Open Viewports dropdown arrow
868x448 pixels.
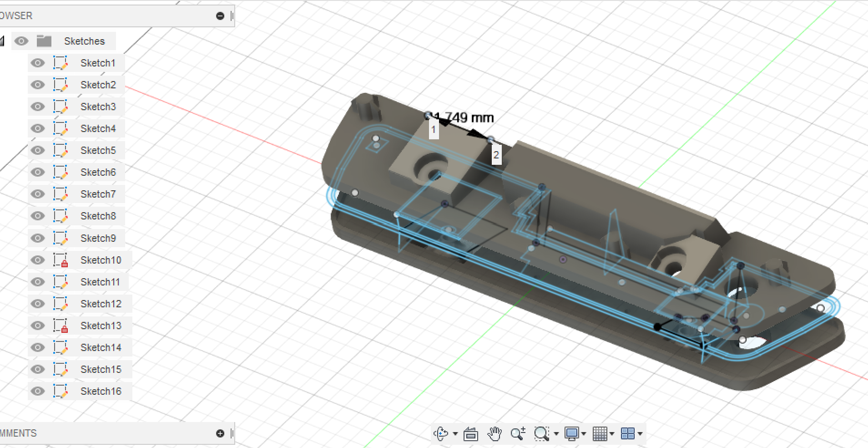click(x=640, y=434)
